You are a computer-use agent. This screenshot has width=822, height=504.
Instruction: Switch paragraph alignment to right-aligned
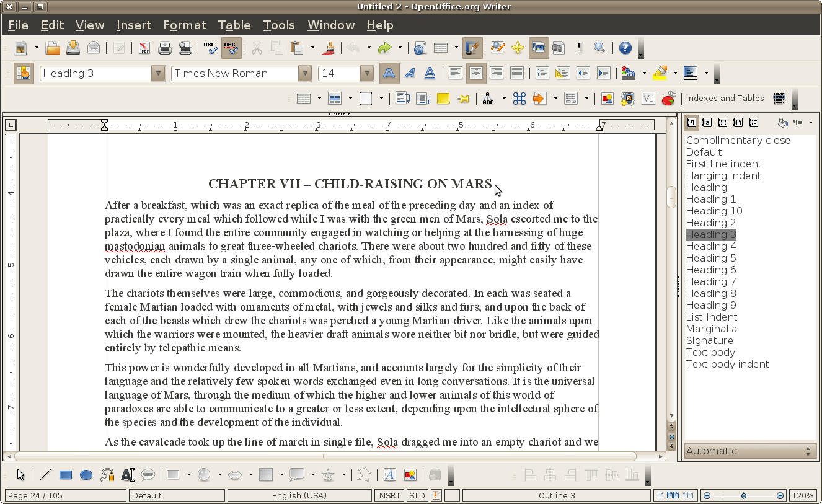(497, 73)
